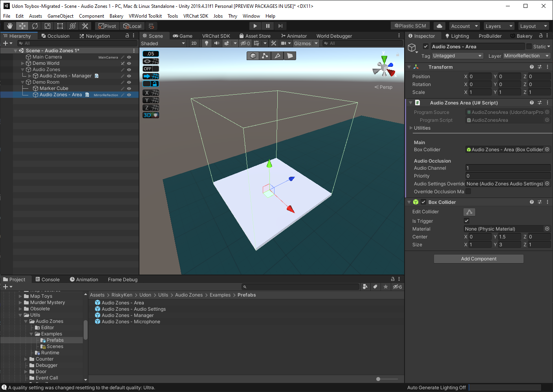Viewport: 553px width, 392px height.
Task: Open cloud services icon
Action: click(439, 26)
